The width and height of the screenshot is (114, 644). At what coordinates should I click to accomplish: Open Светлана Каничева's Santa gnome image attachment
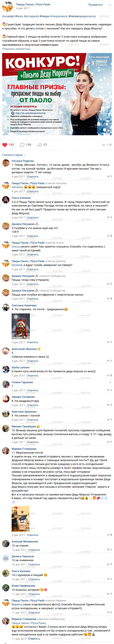[x=21, y=326]
